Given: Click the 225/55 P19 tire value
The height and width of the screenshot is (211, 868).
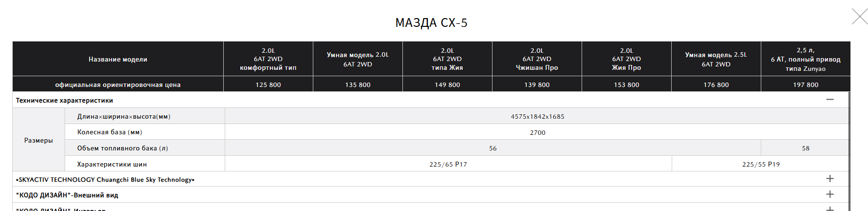Looking at the screenshot, I should (761, 164).
